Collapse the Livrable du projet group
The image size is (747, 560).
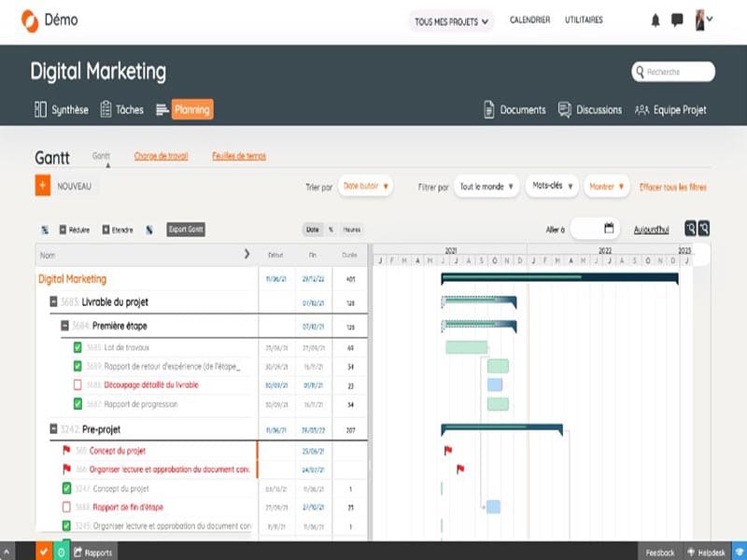(x=54, y=302)
